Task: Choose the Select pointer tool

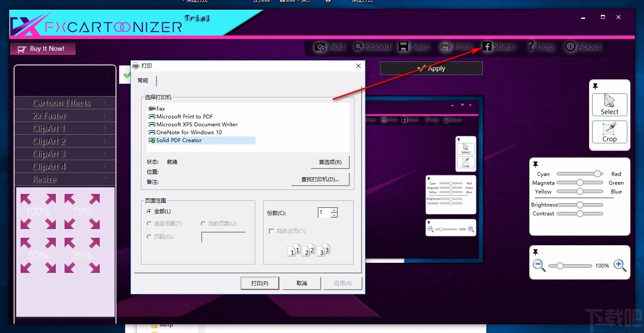Action: click(x=610, y=104)
